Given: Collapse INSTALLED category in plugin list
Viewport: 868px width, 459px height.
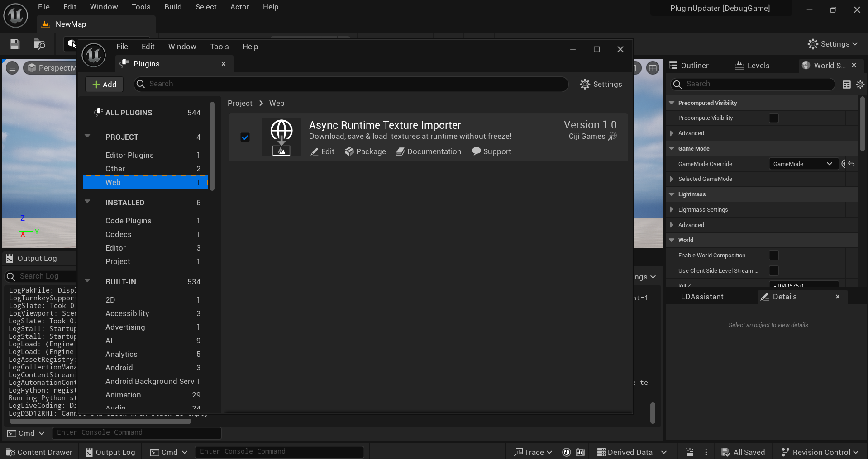Looking at the screenshot, I should point(88,202).
